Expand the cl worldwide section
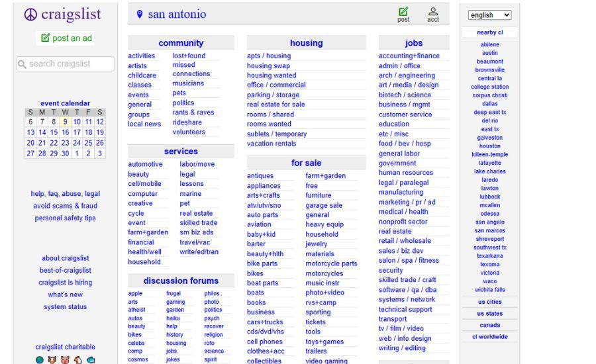This screenshot has height=364, width=596. (x=489, y=337)
